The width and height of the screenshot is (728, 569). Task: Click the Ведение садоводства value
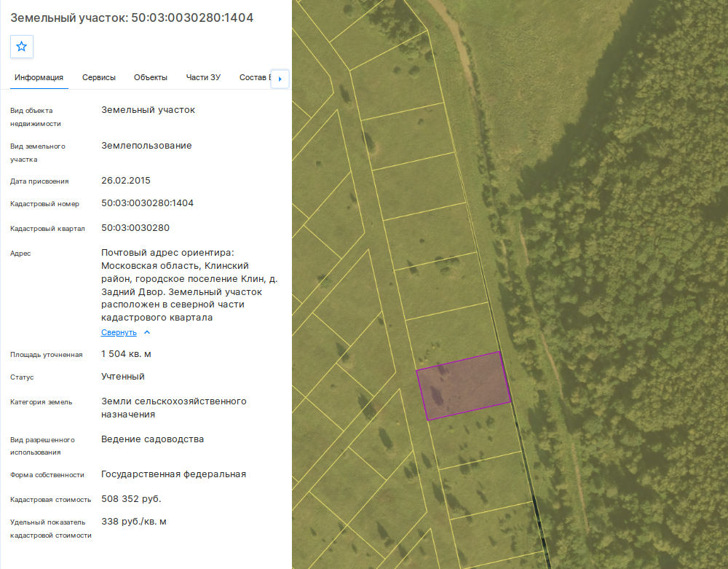(x=152, y=439)
